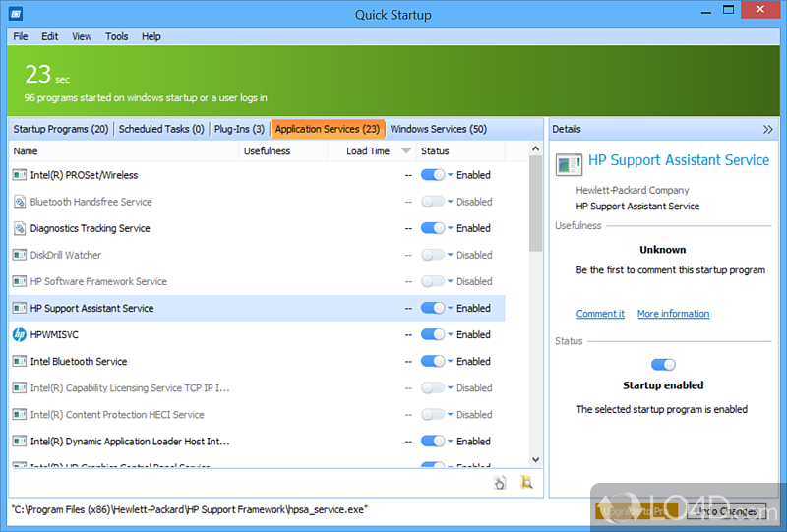787x532 pixels.
Task: Sort by the Status column header
Action: [460, 151]
